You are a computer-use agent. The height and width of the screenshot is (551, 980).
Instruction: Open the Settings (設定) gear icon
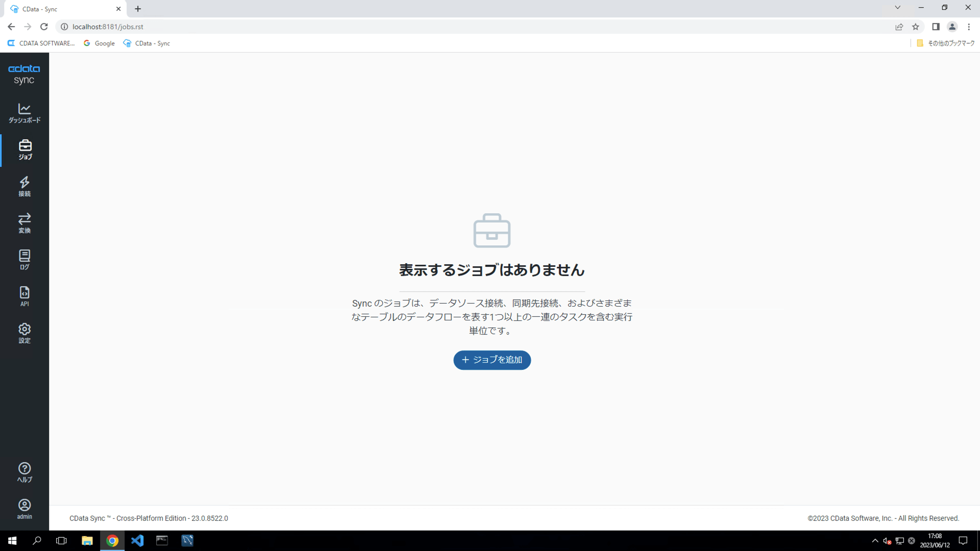(24, 333)
